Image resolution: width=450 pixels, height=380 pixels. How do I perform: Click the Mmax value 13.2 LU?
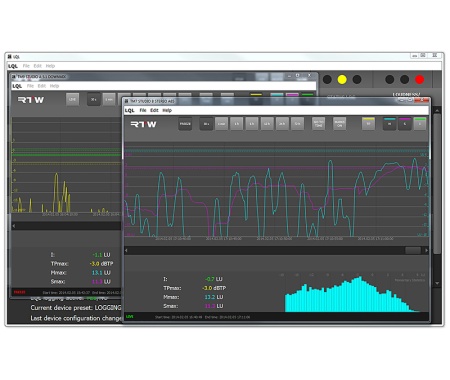pos(214,297)
